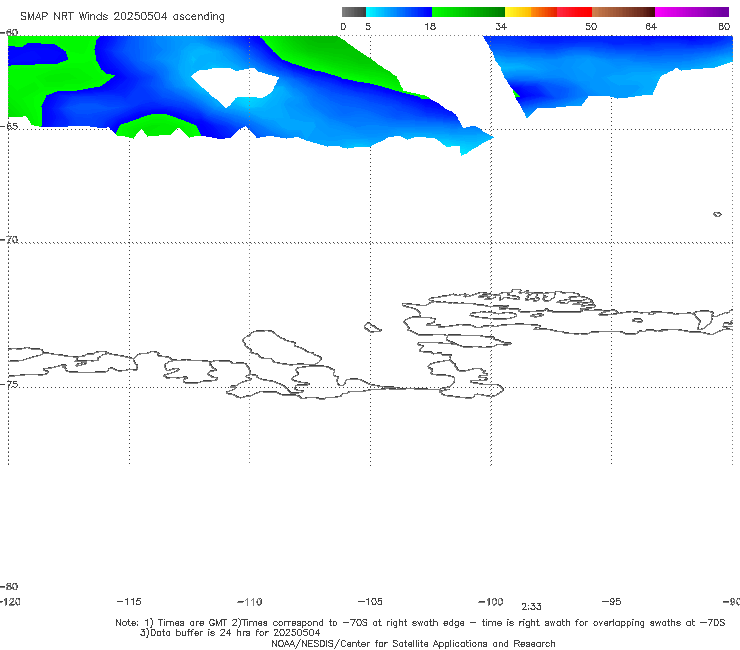
Task: Click the color bar label '64'
Action: pyautogui.click(x=651, y=26)
